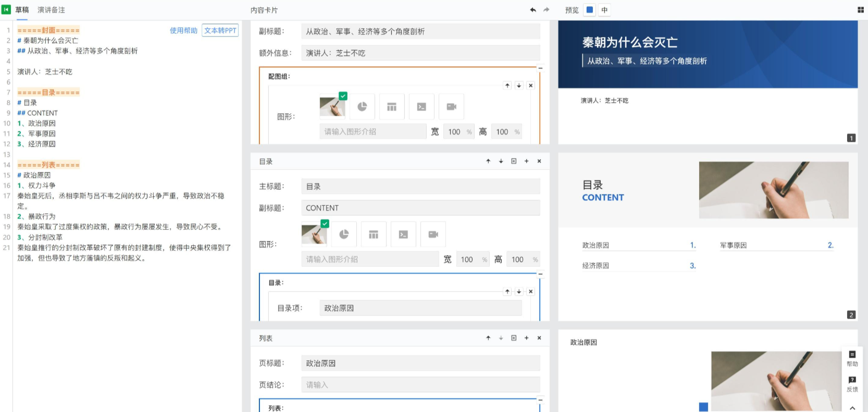Edit the 配图组 width 100 field
The image size is (868, 412).
(458, 131)
